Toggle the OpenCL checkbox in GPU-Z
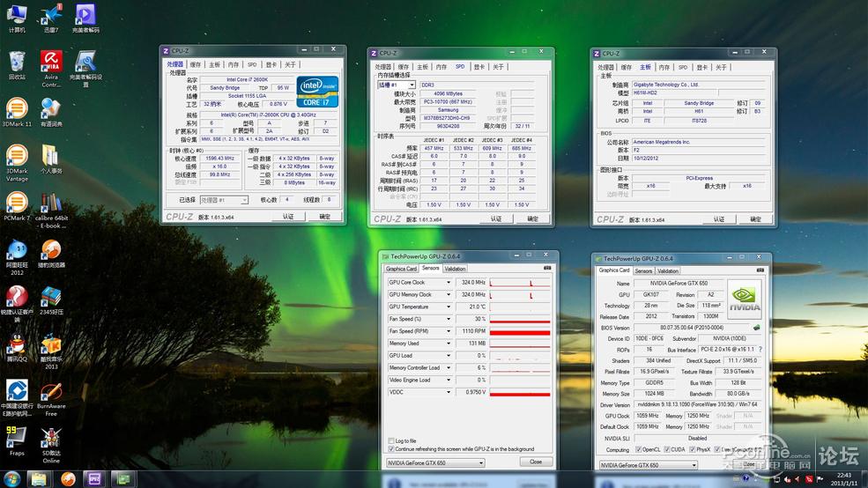Viewport: 868px width, 488px height. (638, 449)
